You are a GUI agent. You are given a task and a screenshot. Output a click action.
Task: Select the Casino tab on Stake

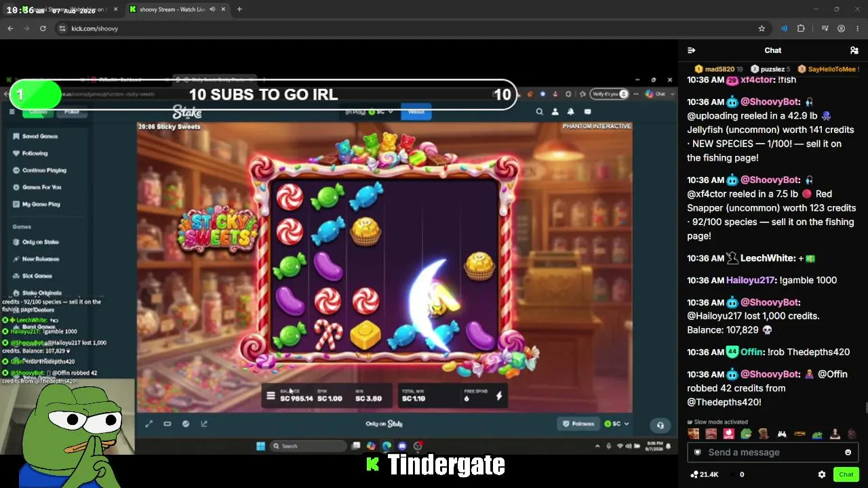point(38,112)
